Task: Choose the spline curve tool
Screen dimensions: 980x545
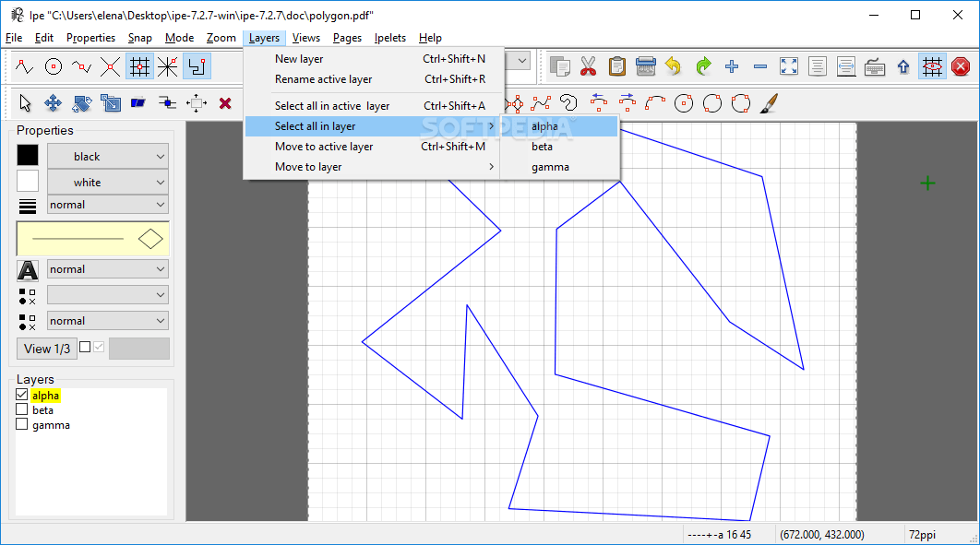Action: point(541,103)
